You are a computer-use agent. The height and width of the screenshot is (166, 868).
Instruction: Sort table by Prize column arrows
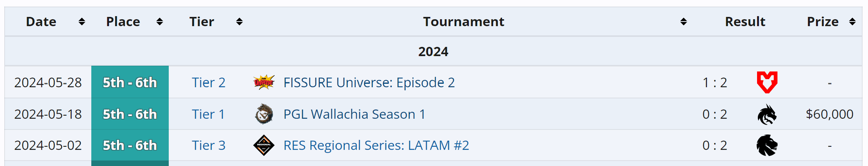click(x=852, y=22)
